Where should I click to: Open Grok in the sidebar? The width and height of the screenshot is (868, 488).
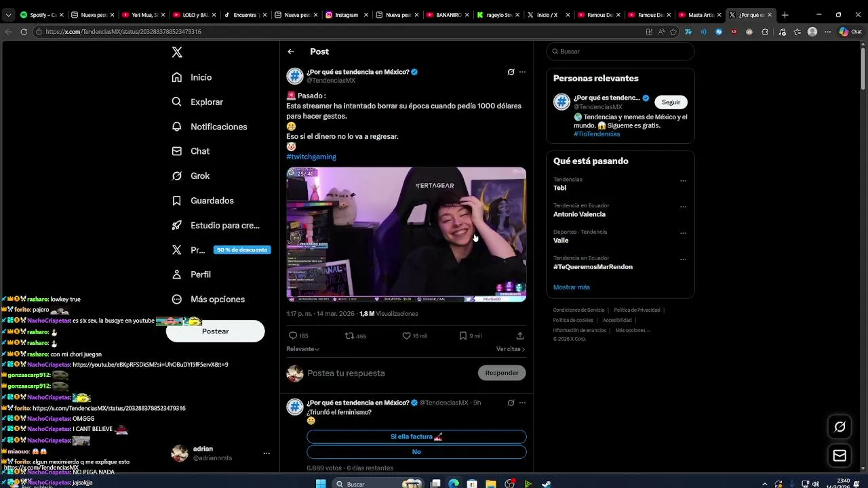tap(191, 176)
